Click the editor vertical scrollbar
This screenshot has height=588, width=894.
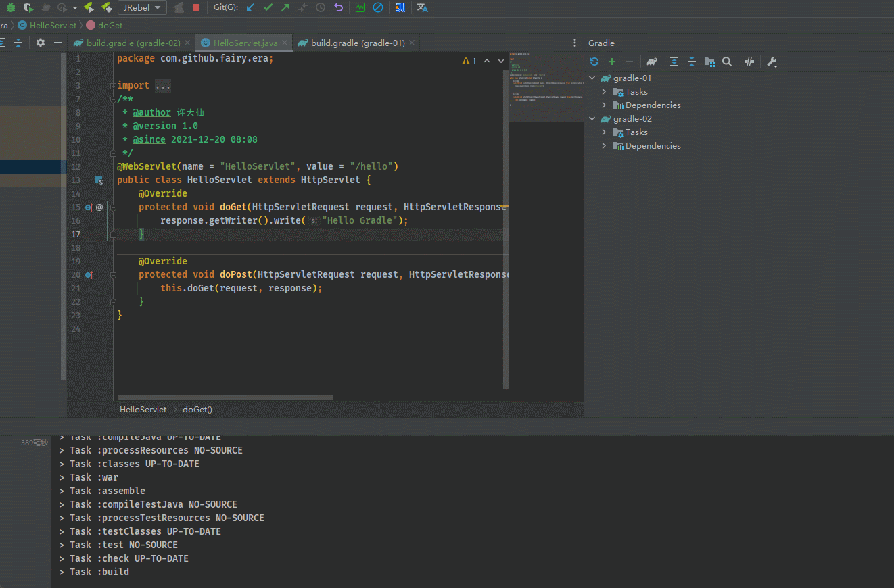point(506,228)
